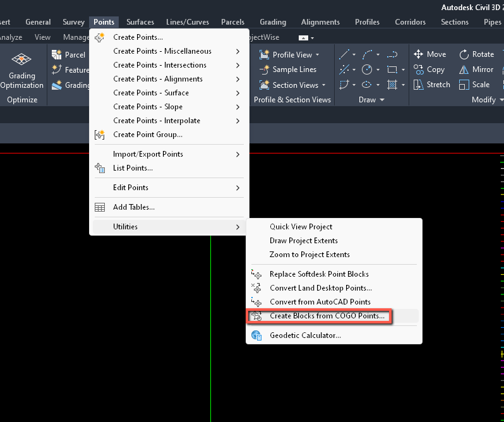This screenshot has height=422, width=504.
Task: Toggle the ribbon minimize button
Action: (303, 38)
